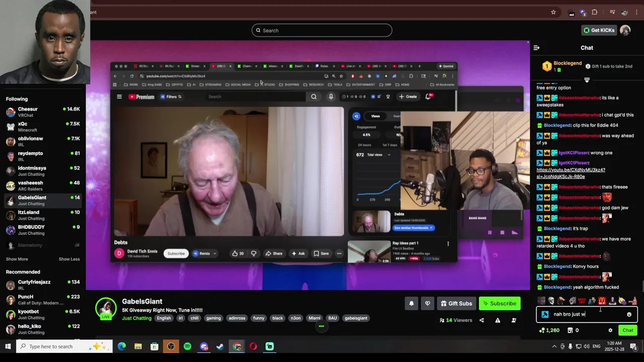Screen dimensions: 644x362
Task: Select the Miami tag
Action: click(314, 318)
